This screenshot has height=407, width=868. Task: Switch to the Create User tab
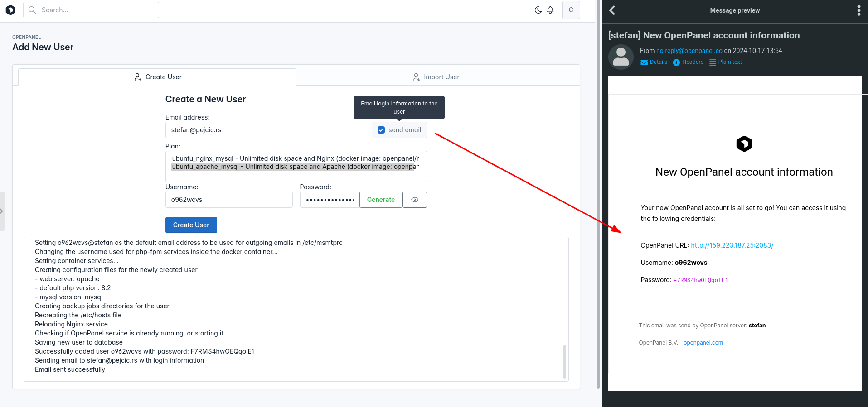coord(157,77)
